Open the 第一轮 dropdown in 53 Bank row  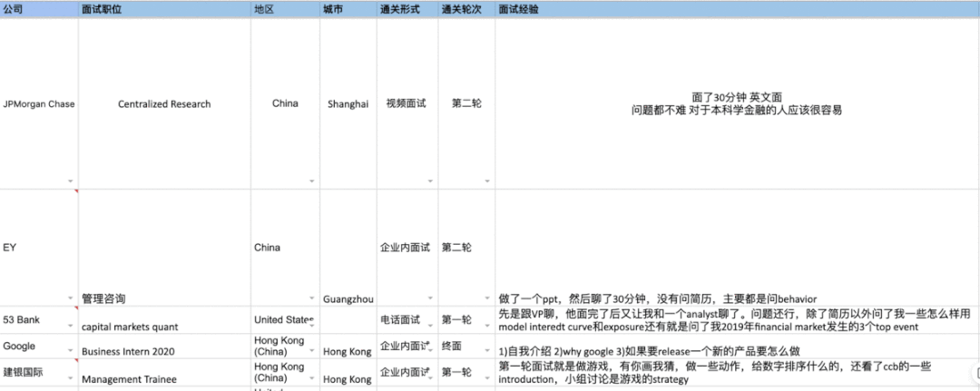click(487, 326)
